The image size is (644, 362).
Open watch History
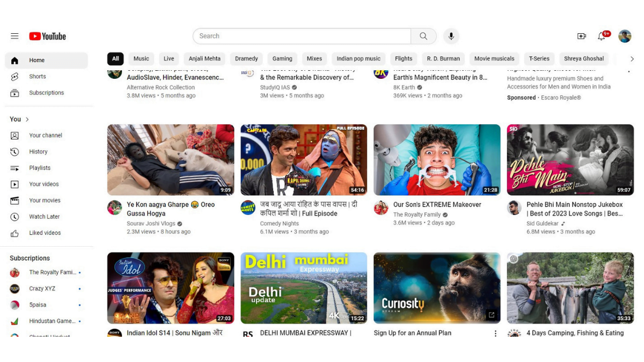coord(46,152)
